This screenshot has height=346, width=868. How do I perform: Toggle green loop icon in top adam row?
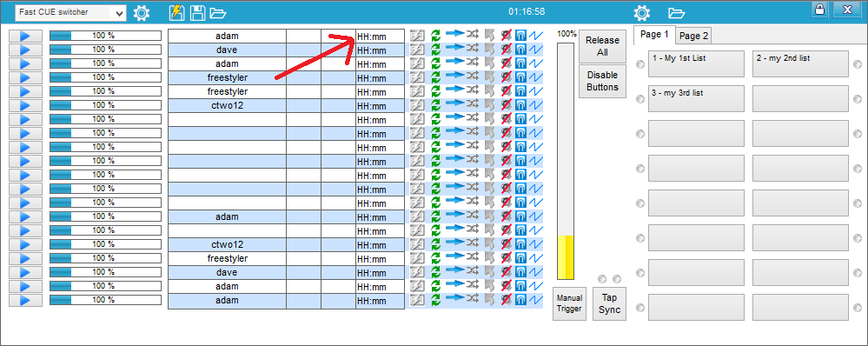435,36
